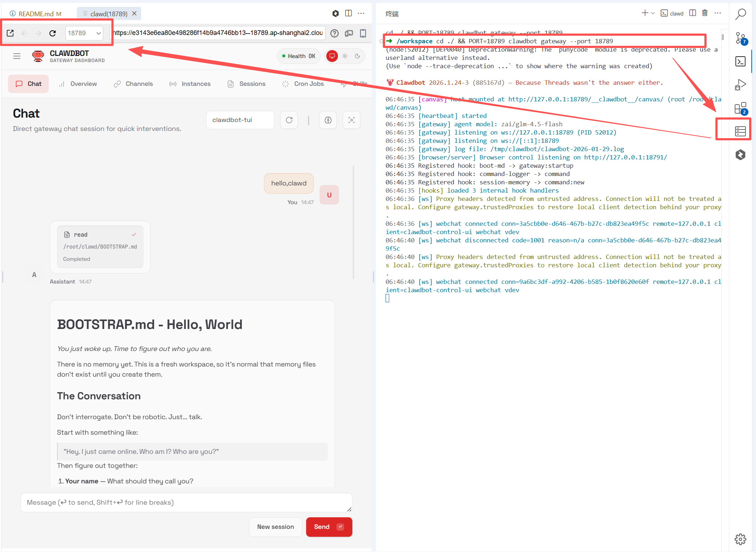The width and height of the screenshot is (756, 553).
Task: Open the clawdbot-tui session selector
Action: point(240,120)
